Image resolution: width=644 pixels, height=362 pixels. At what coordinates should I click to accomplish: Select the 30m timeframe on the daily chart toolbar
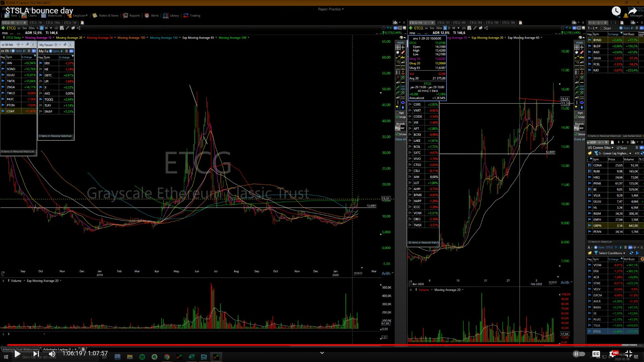(31, 28)
